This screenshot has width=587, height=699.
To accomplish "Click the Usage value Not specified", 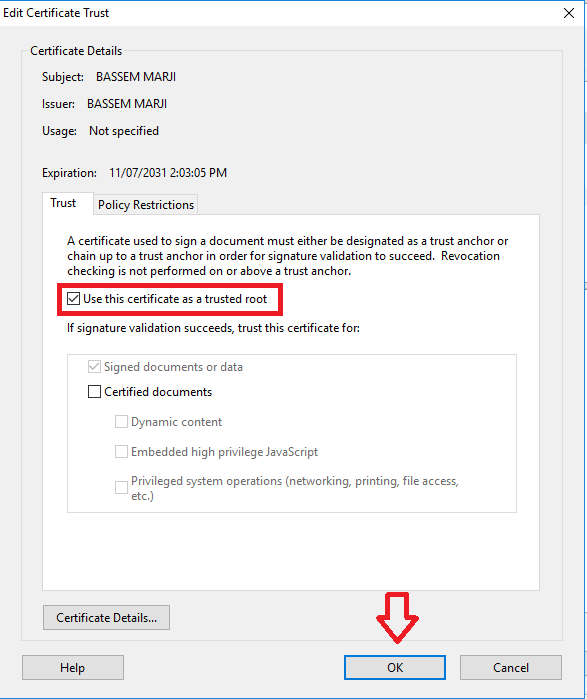I will click(124, 131).
